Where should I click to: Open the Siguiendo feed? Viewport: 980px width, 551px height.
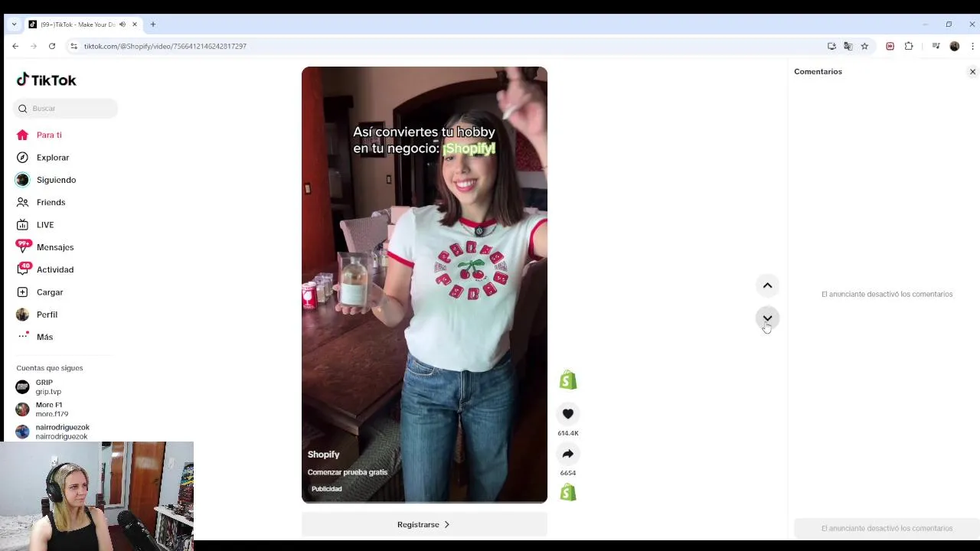[56, 180]
